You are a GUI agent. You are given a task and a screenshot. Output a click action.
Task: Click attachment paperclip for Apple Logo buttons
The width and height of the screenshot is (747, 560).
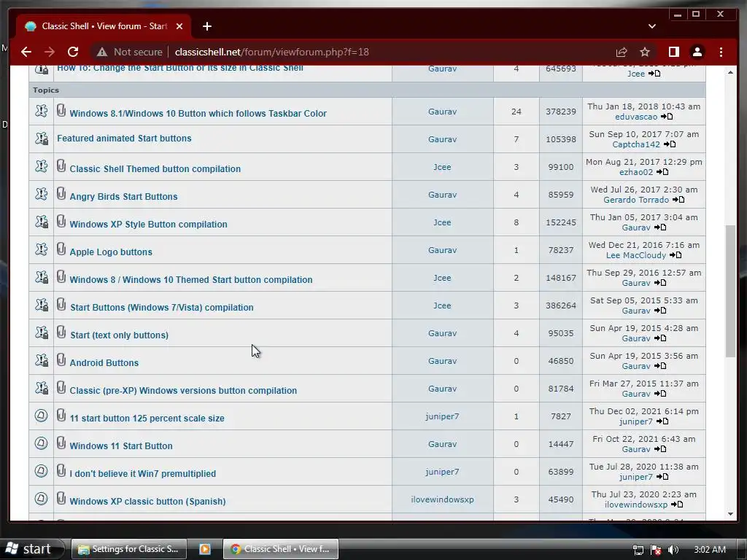[x=61, y=249]
